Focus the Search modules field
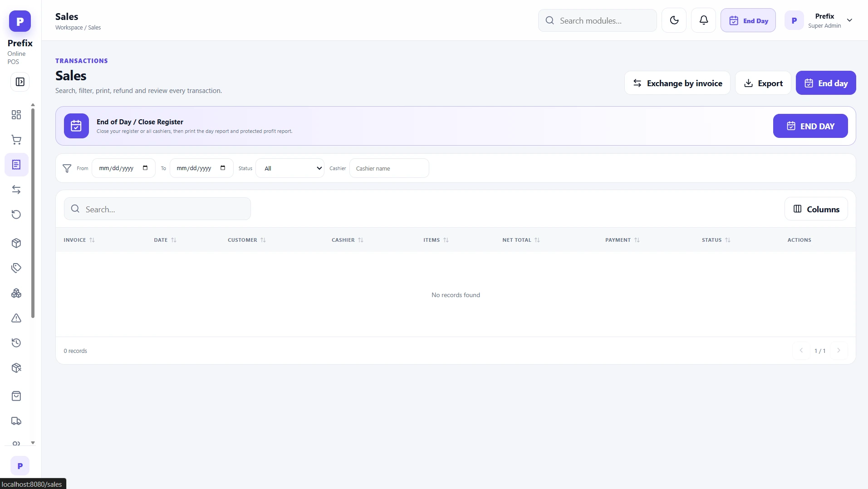 (597, 20)
